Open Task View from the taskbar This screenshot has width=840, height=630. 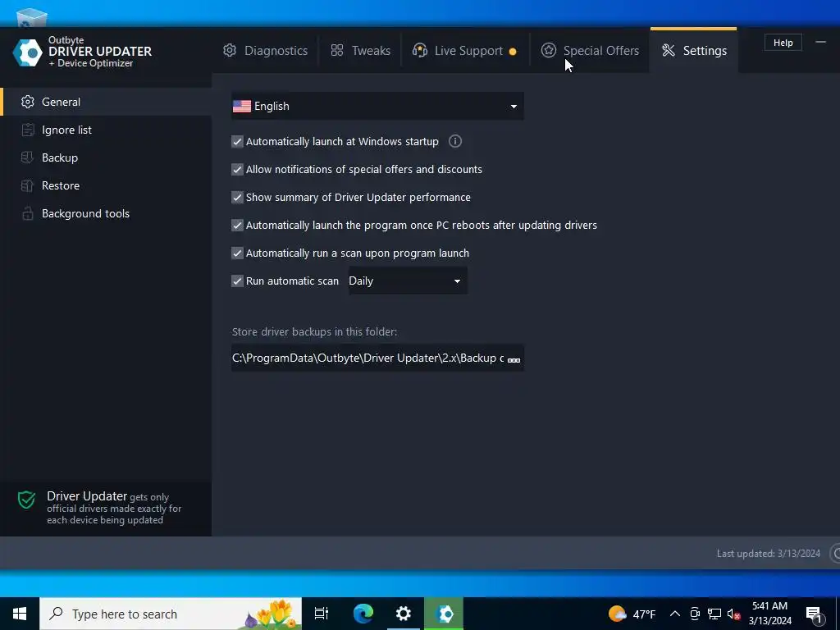click(322, 614)
